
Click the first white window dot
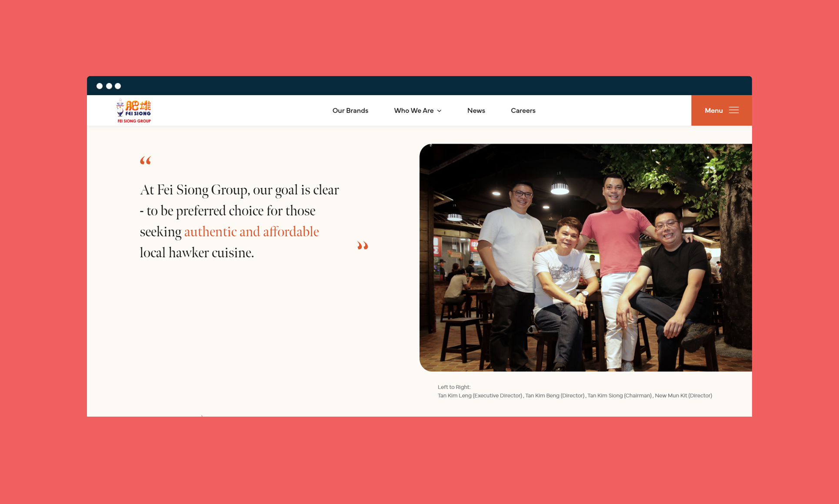(x=100, y=86)
